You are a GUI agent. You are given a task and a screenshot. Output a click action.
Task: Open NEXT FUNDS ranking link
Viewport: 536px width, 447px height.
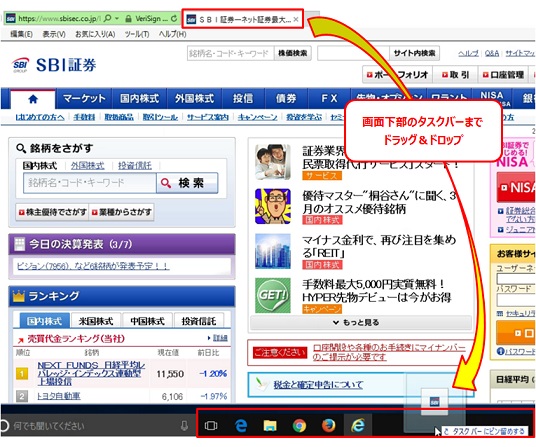[91, 374]
